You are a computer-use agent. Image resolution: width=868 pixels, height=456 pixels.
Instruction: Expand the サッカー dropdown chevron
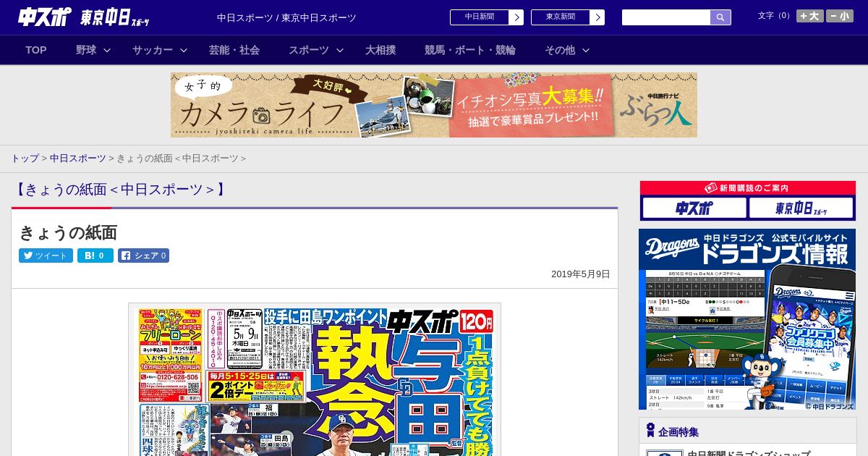tap(184, 50)
